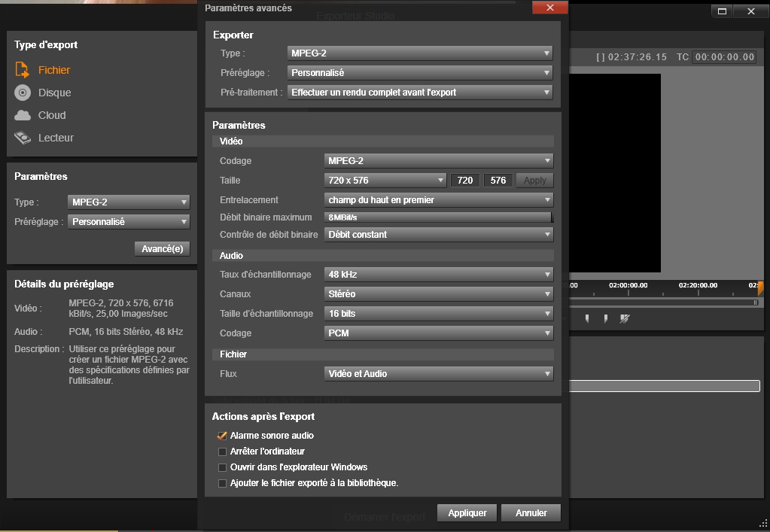Open the Flux Vidéo et Audio dropdown
Viewport: 770px width, 532px height.
pos(439,373)
